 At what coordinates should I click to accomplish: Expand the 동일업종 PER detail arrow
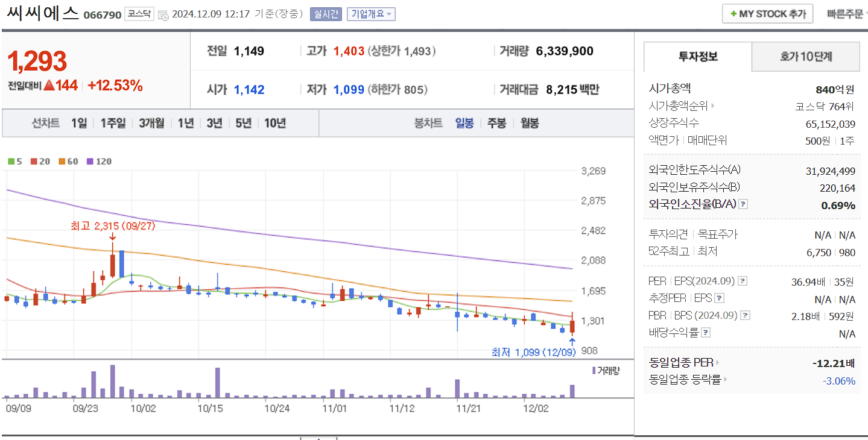click(x=718, y=362)
